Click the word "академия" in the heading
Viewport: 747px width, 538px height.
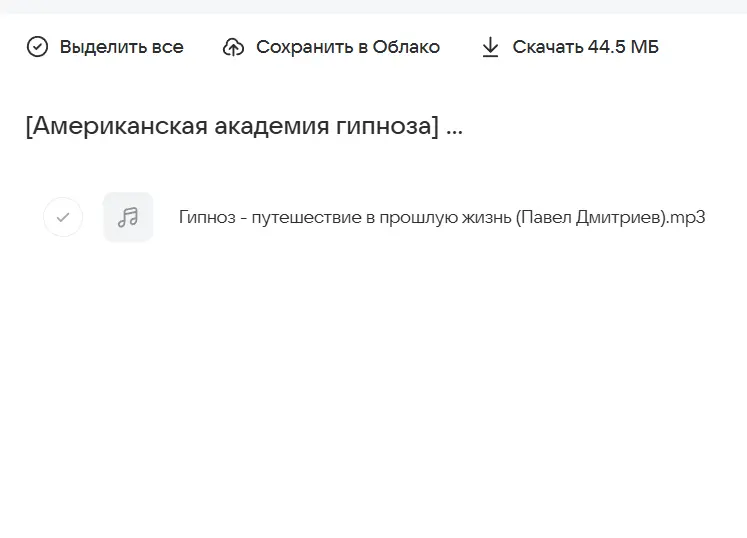[265, 127]
